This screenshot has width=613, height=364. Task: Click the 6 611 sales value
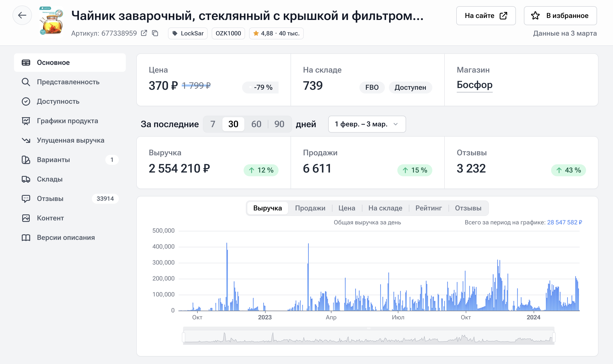coord(317,169)
